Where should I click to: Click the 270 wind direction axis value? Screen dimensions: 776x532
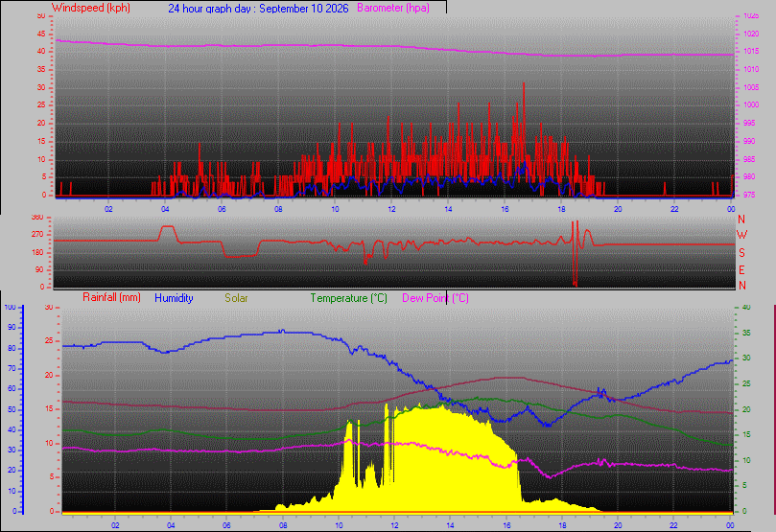(x=37, y=234)
